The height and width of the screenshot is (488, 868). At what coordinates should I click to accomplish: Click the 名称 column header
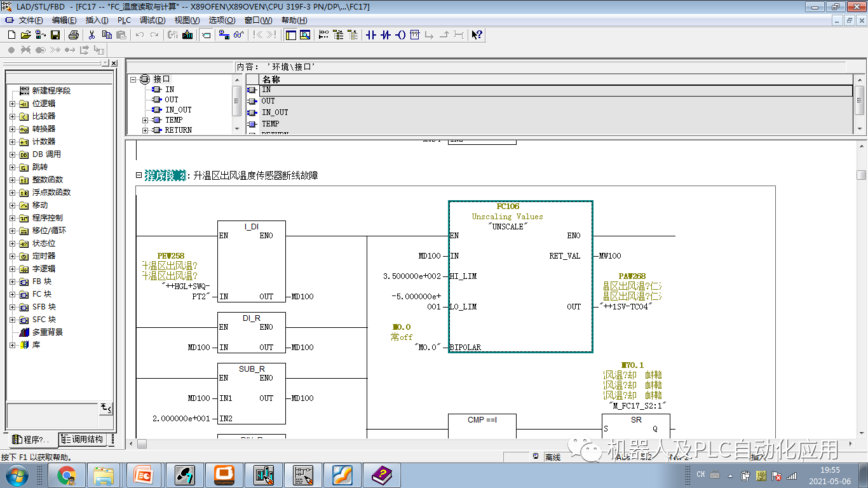[556, 79]
